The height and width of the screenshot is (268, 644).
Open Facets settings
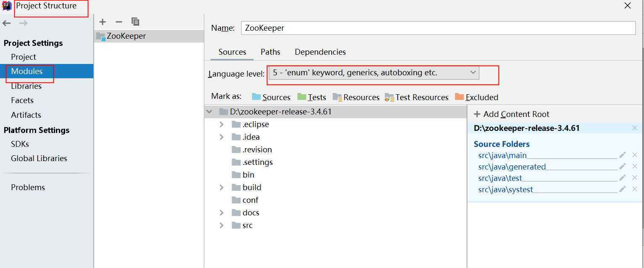pos(22,100)
